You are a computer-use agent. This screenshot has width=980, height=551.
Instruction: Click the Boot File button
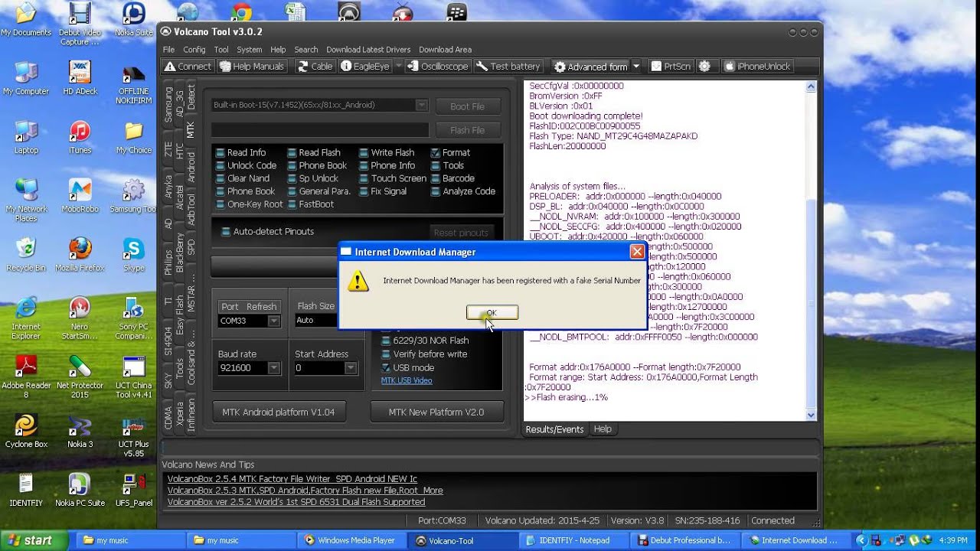click(467, 106)
